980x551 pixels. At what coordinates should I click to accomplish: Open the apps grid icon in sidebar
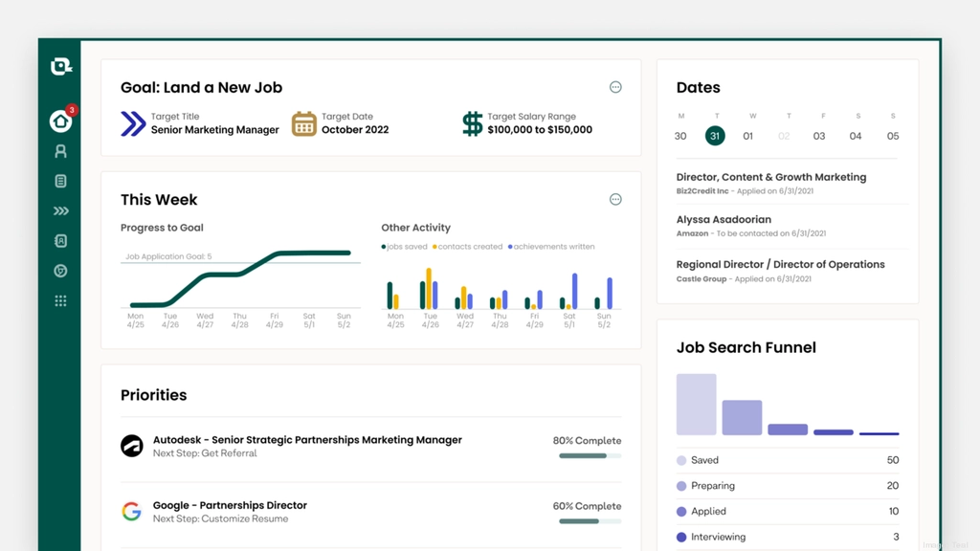(x=60, y=300)
